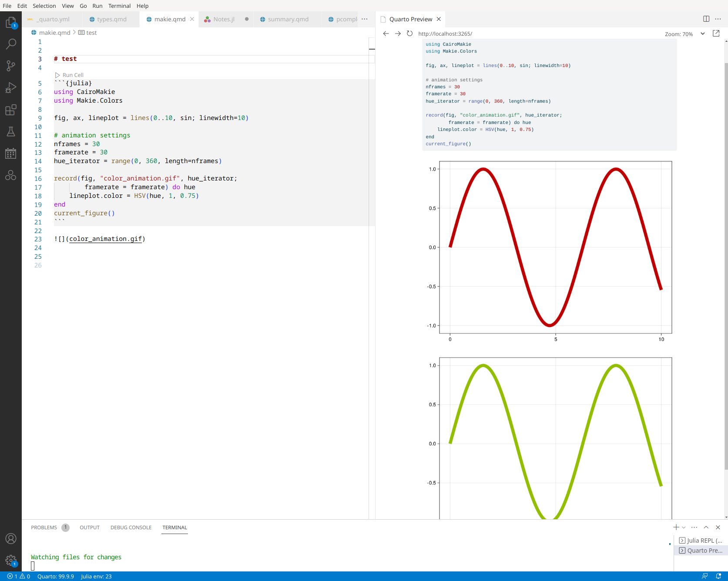This screenshot has width=728, height=581.
Task: Open the Accounts icon
Action: pyautogui.click(x=11, y=539)
